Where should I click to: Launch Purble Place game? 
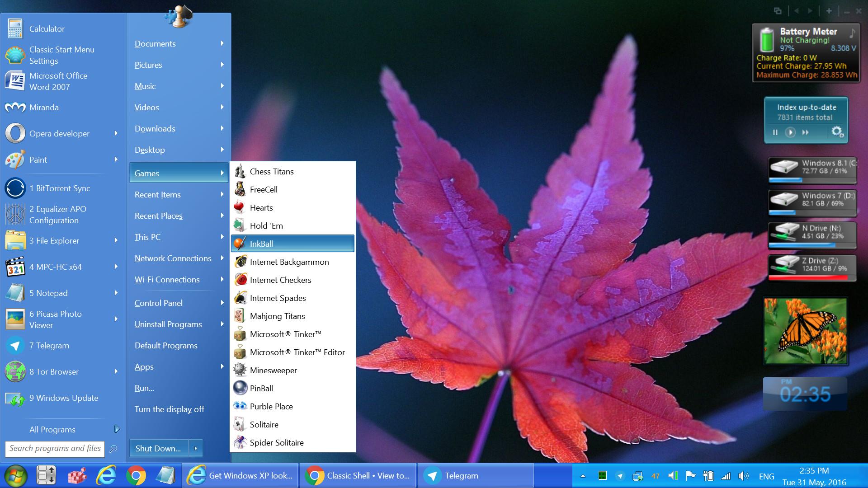[271, 407]
